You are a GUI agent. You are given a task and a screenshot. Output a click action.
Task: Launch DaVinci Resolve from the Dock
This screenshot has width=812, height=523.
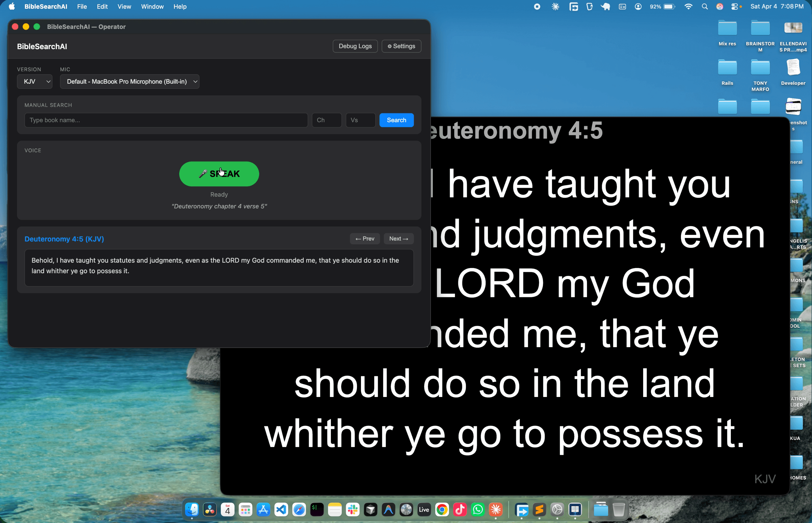pos(209,510)
